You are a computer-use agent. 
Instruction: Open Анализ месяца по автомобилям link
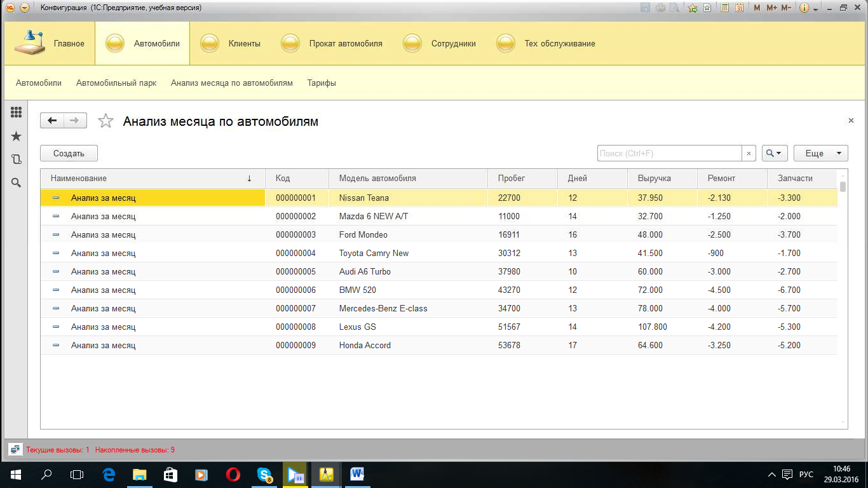[x=232, y=83]
